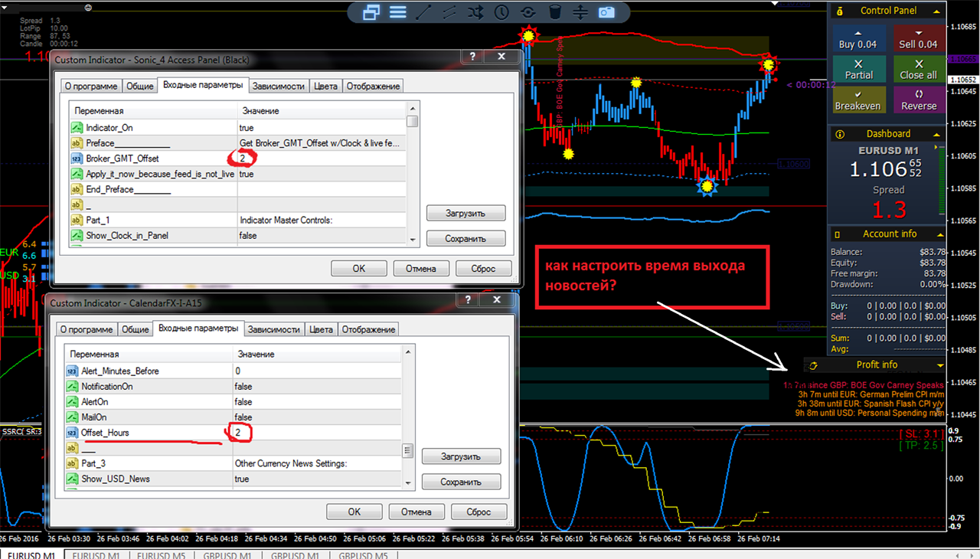Click the CalendarFX parameter list scrollbar thumb
The height and width of the screenshot is (559, 980).
point(408,451)
